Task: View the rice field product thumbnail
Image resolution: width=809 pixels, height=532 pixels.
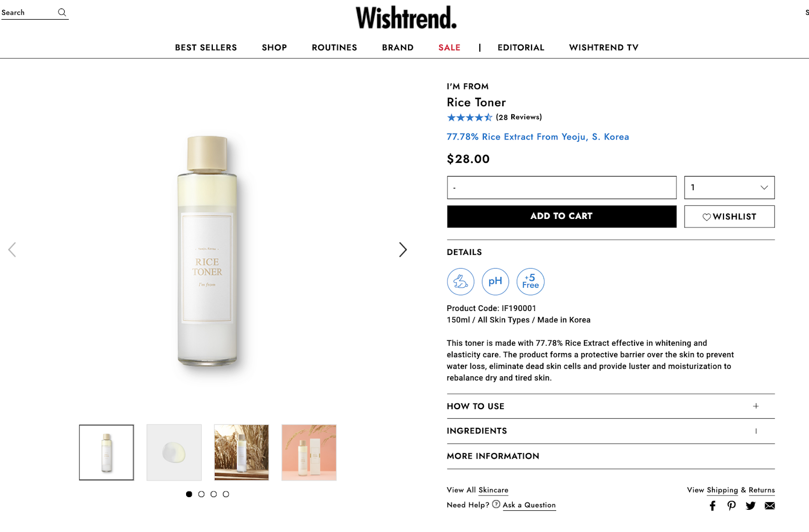Action: [242, 453]
